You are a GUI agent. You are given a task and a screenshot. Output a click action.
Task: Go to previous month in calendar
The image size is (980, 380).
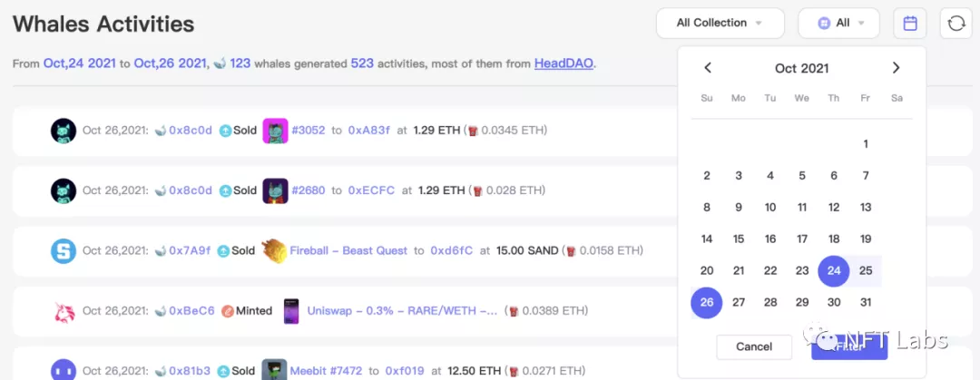pyautogui.click(x=708, y=67)
